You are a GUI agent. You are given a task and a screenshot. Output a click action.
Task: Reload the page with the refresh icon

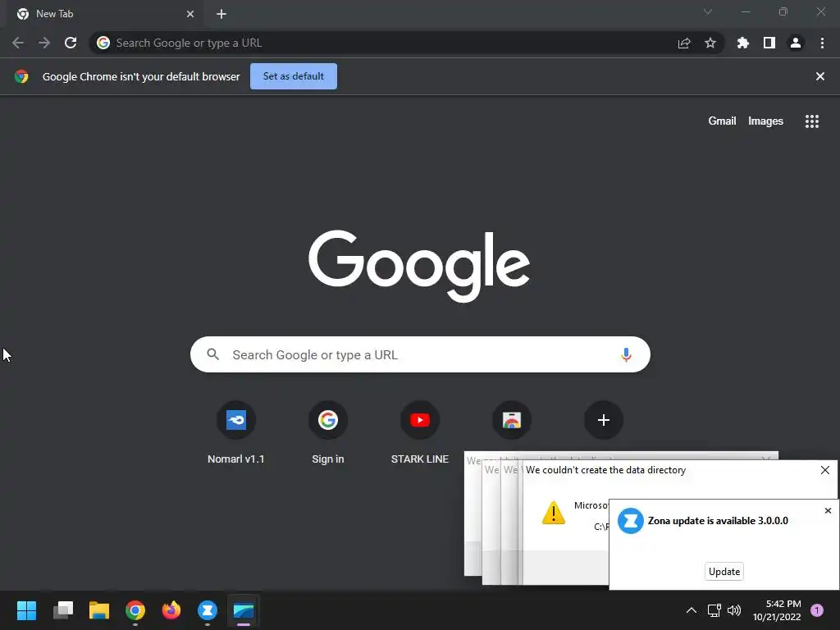tap(71, 43)
